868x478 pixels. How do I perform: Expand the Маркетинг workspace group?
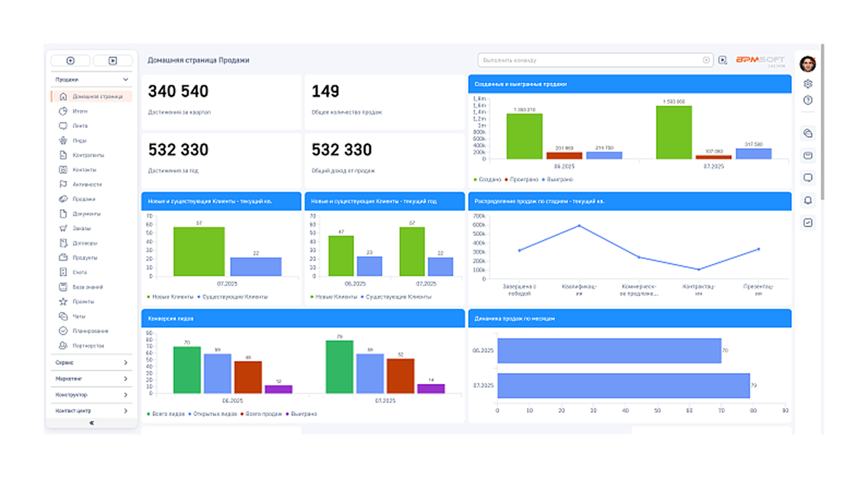pos(92,379)
